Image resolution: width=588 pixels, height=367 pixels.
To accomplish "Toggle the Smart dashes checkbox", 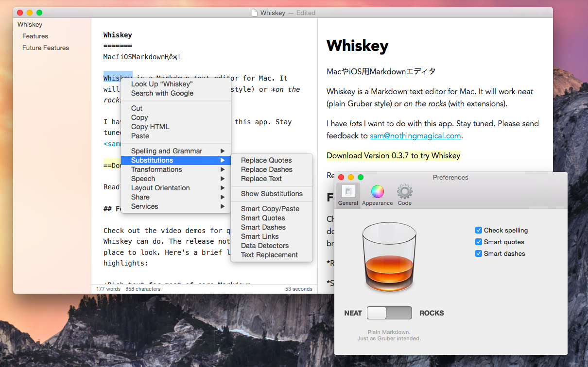I will (479, 253).
